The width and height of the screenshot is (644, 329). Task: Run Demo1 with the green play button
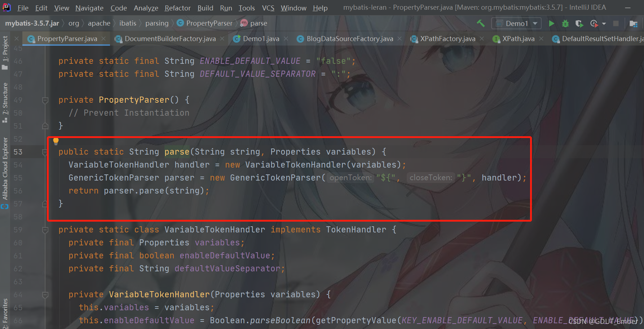551,23
